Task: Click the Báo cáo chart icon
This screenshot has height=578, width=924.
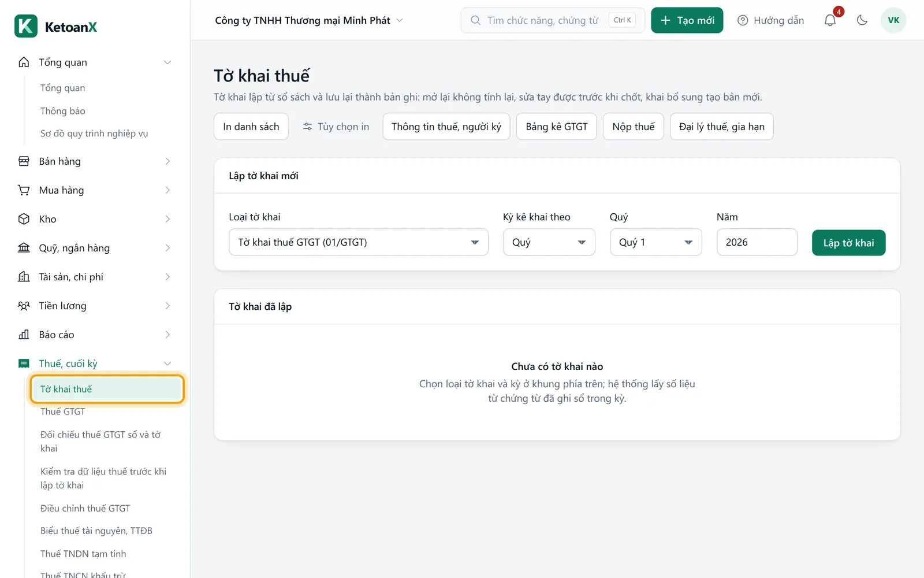Action: 24,335
